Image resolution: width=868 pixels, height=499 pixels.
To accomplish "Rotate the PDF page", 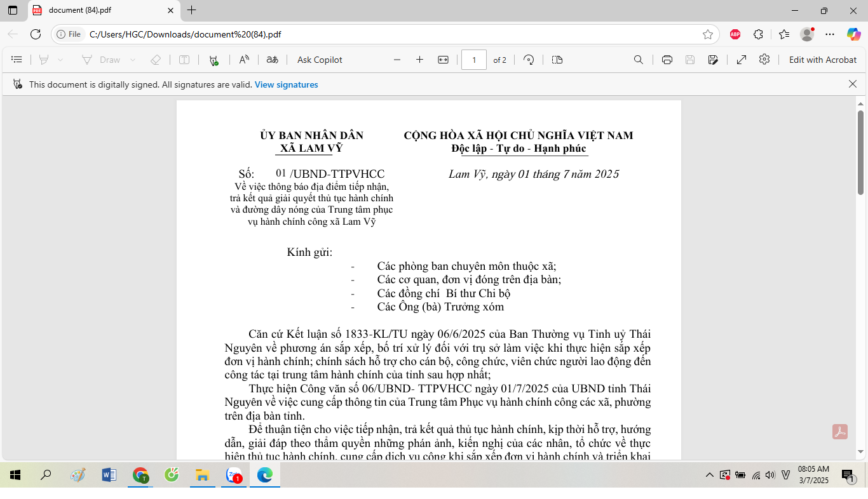I will [x=529, y=60].
